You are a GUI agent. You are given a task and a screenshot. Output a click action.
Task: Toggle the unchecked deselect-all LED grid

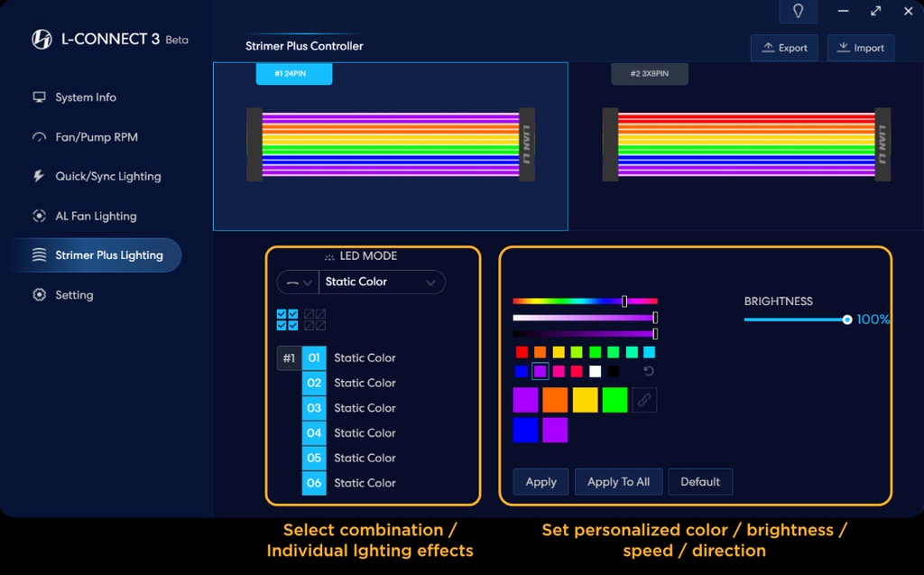[315, 320]
